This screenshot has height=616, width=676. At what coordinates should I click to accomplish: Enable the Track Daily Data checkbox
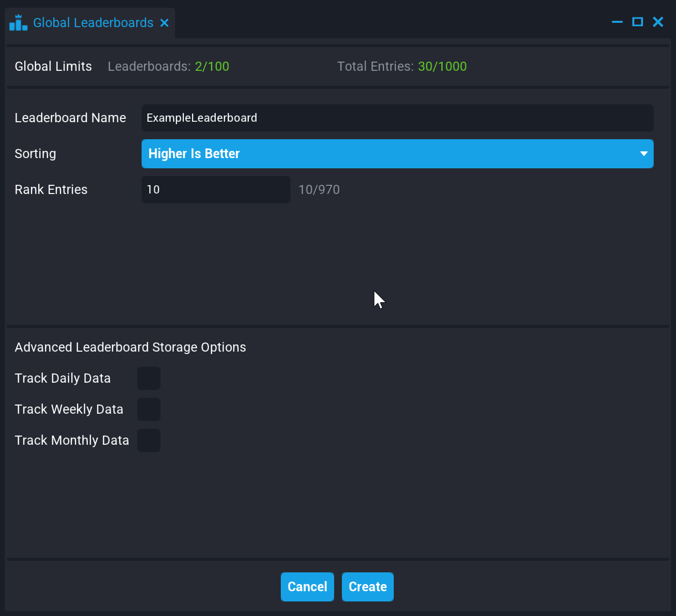[x=149, y=378]
